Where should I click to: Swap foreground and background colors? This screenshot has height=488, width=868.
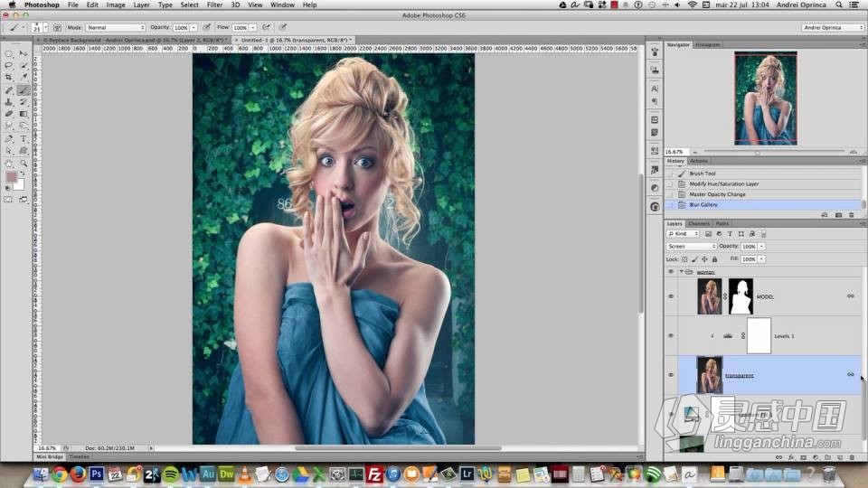tap(22, 174)
